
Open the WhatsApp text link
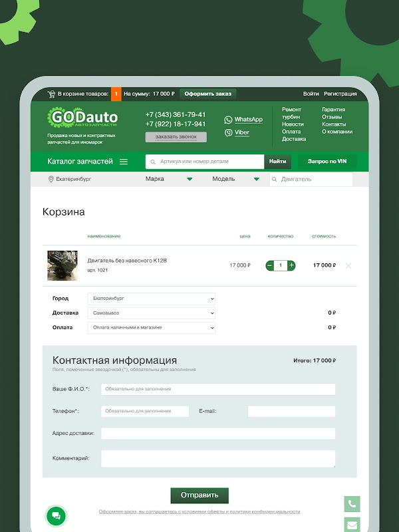point(248,120)
